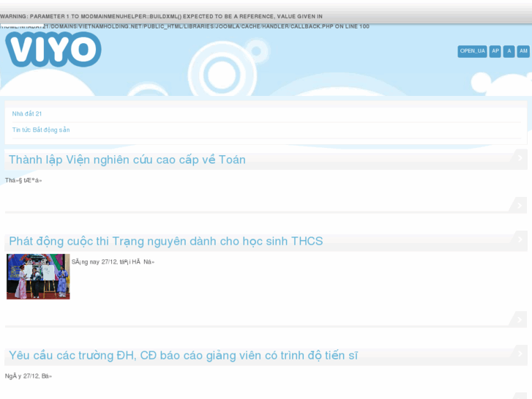Select excerpt text 'Thá»§ tÆ°á»'
The image size is (532, 399).
click(23, 180)
